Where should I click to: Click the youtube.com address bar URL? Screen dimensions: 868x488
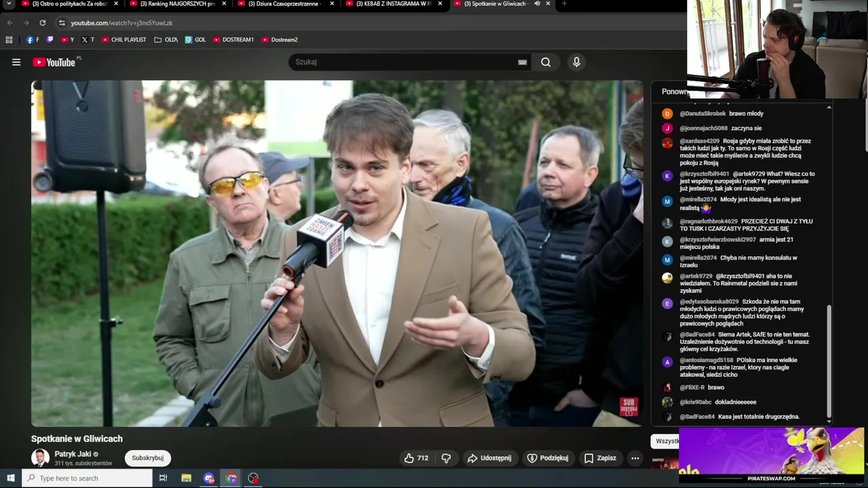coord(122,23)
